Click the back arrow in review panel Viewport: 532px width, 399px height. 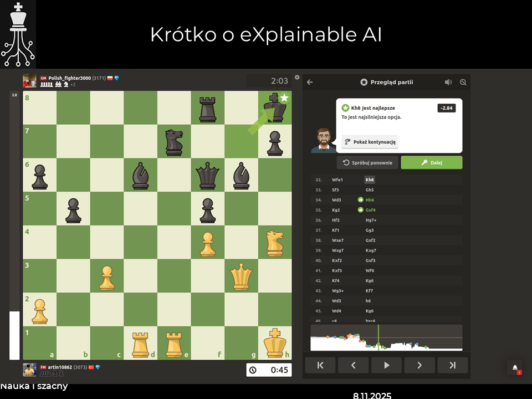[310, 82]
